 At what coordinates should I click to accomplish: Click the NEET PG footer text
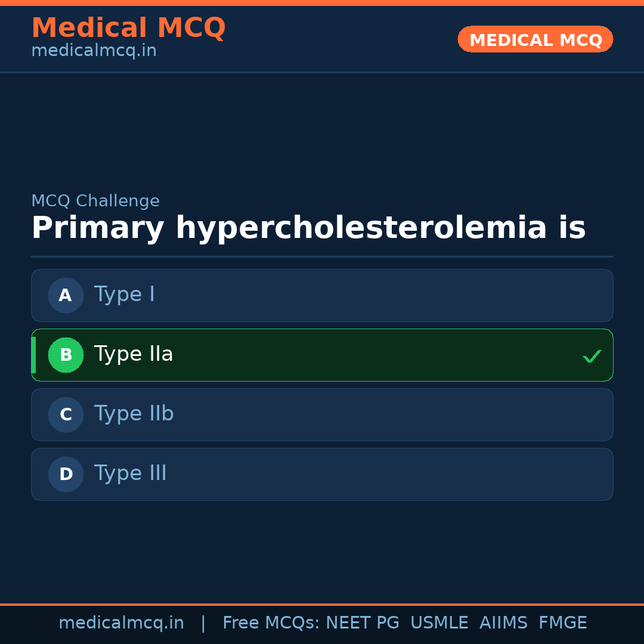pyautogui.click(x=363, y=623)
